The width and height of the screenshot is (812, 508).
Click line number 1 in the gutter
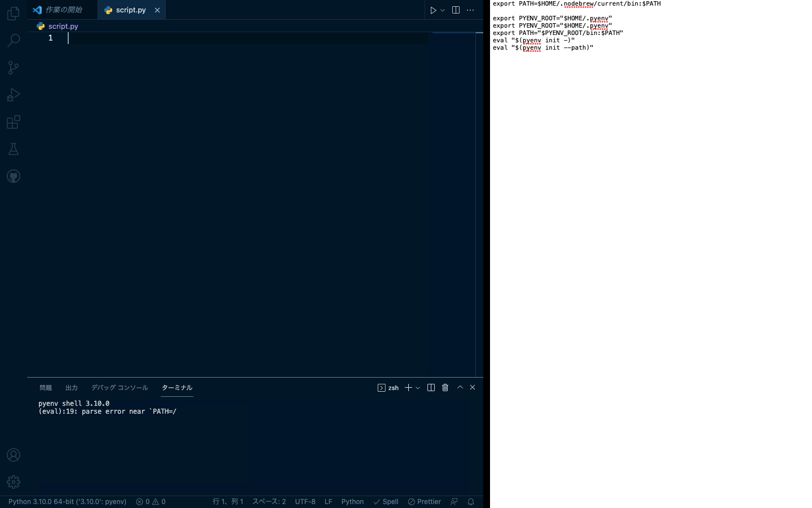(51, 38)
